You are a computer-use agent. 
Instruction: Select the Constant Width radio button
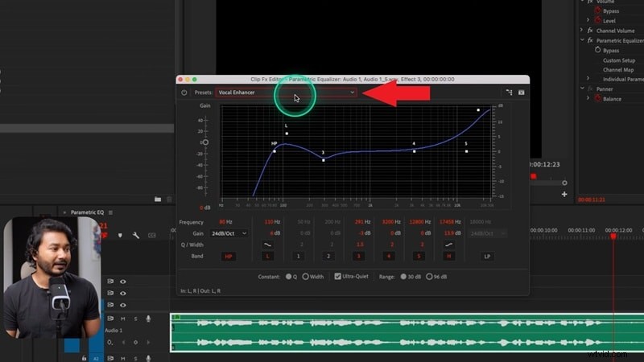306,277
